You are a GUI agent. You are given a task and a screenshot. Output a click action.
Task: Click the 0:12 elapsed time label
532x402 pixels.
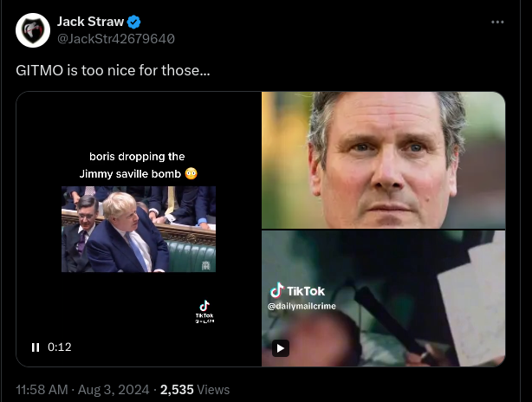tap(59, 347)
